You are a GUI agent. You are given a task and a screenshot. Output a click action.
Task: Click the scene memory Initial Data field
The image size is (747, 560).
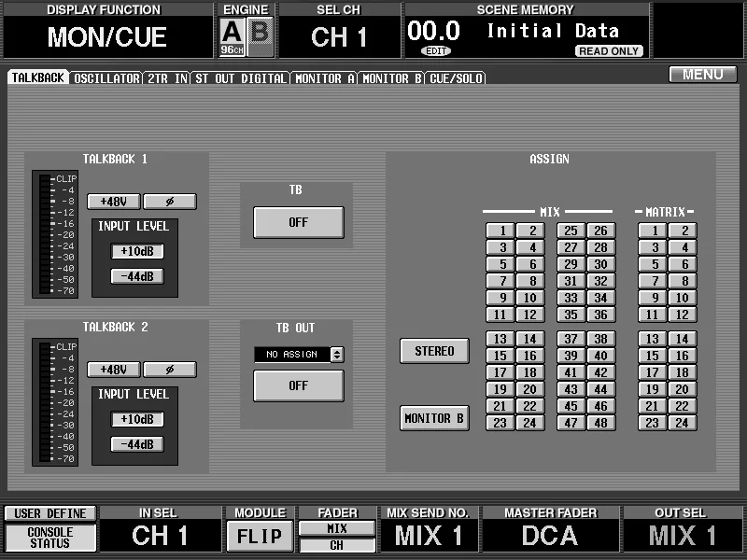tap(553, 31)
